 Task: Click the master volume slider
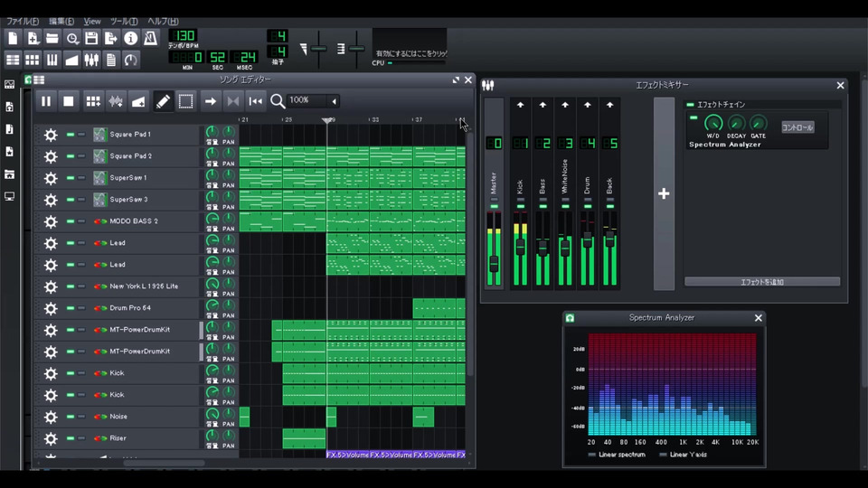tap(318, 49)
